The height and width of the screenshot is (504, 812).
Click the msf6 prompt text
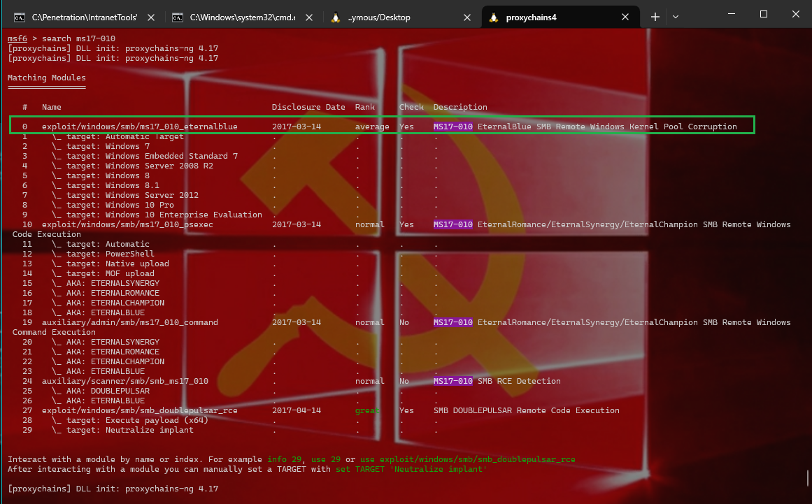(x=17, y=38)
